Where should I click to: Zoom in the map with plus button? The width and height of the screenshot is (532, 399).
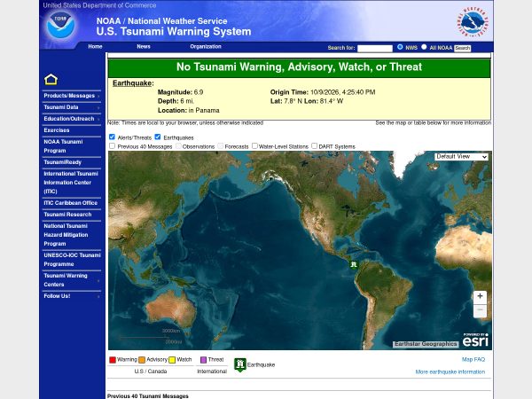[480, 296]
